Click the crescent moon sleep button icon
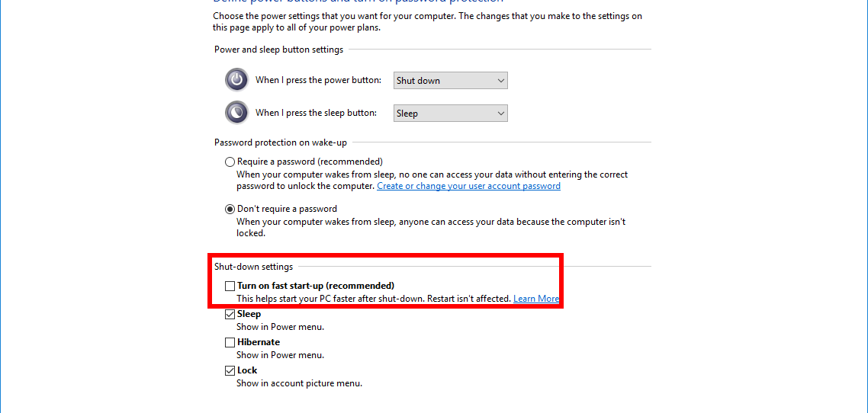Image resolution: width=868 pixels, height=413 pixels. click(x=237, y=112)
